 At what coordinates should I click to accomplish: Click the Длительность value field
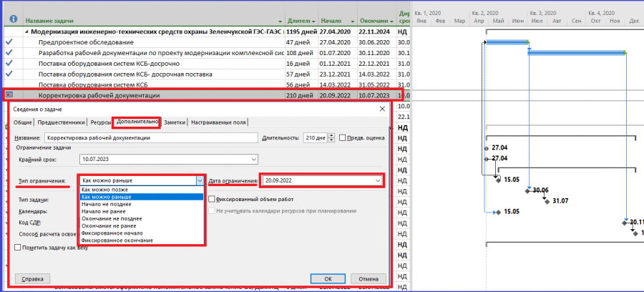tap(316, 138)
